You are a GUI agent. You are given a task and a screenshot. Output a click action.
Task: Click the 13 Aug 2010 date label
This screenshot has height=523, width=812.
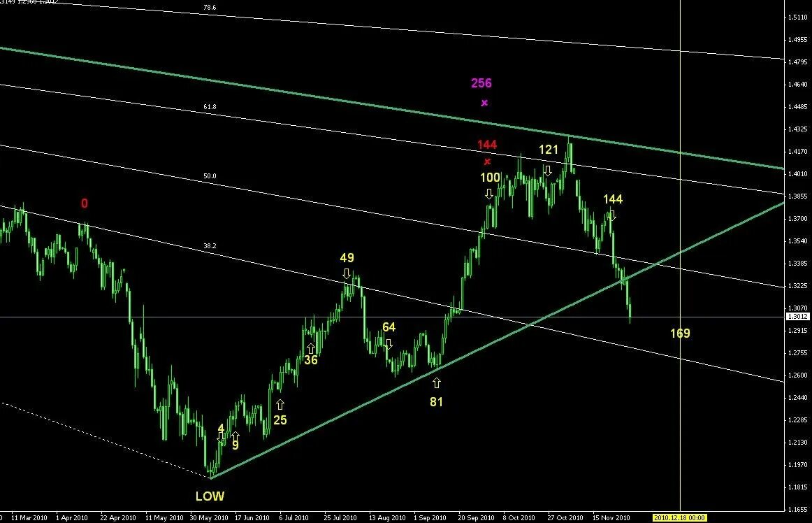click(x=387, y=517)
